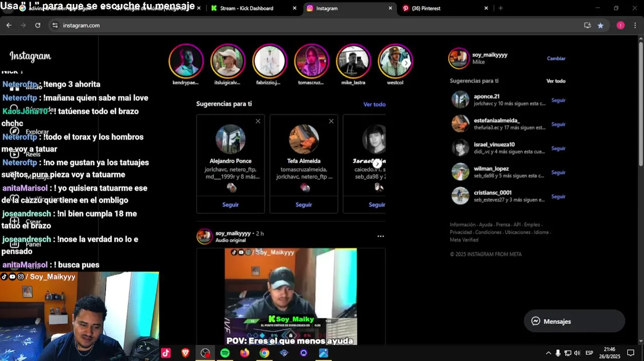Follow cristiansc_0001 with Seguir

[558, 197]
